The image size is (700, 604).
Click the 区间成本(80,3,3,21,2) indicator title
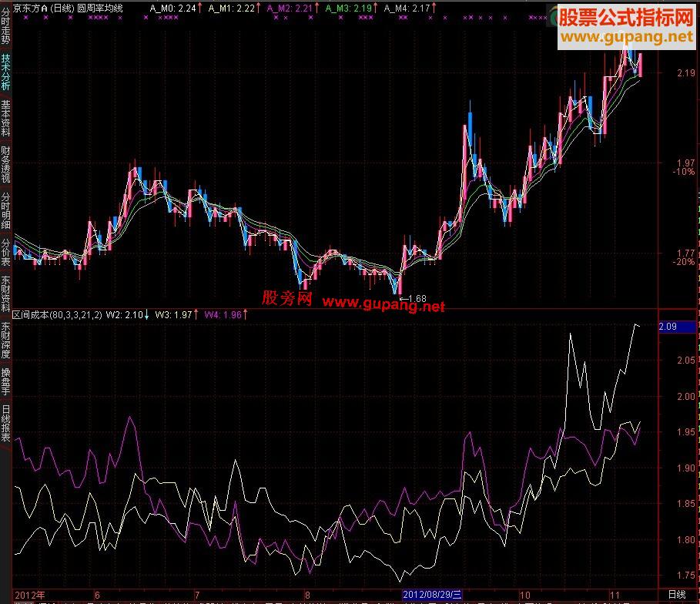pos(57,315)
